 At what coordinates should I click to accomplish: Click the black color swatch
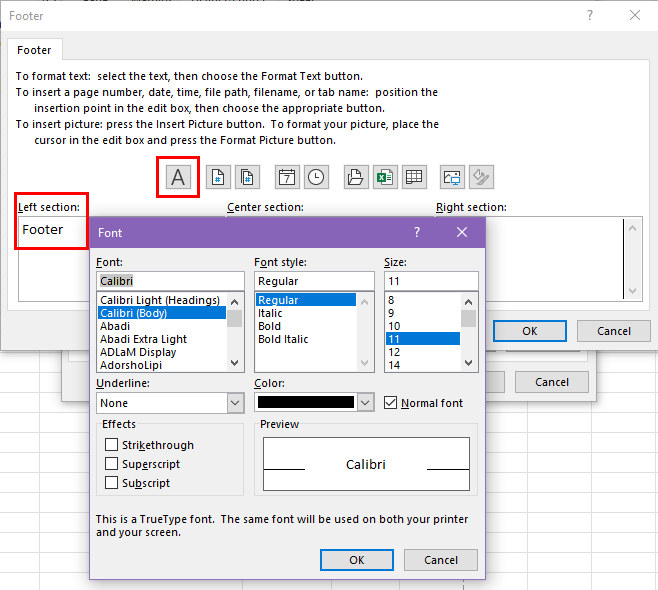tap(306, 402)
